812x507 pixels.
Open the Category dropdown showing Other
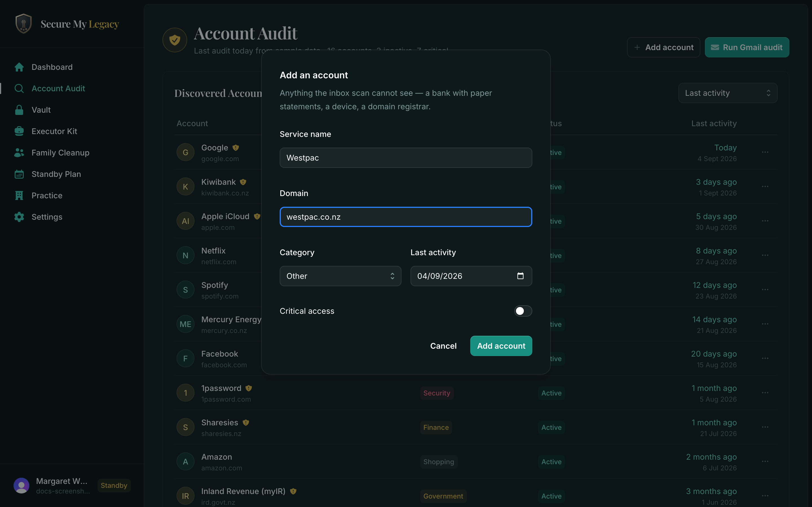point(340,276)
